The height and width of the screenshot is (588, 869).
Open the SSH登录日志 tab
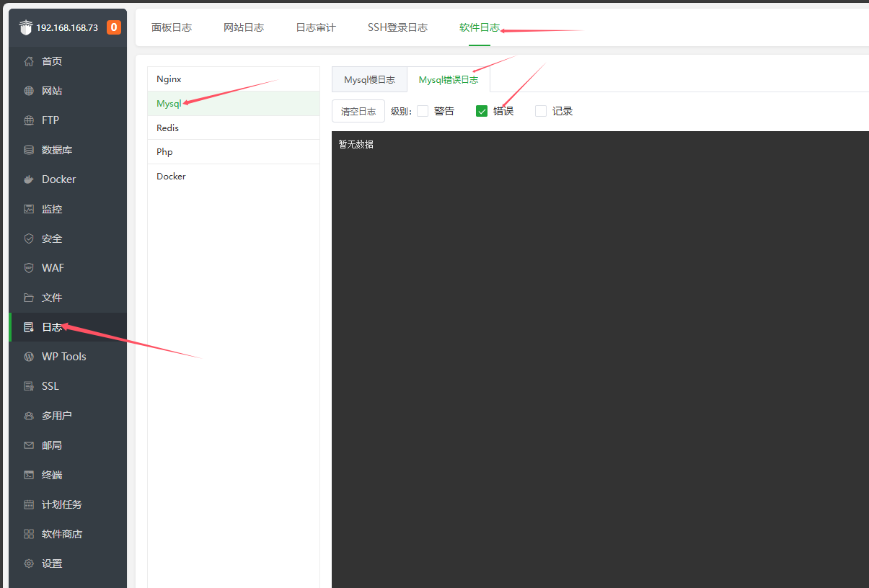397,27
